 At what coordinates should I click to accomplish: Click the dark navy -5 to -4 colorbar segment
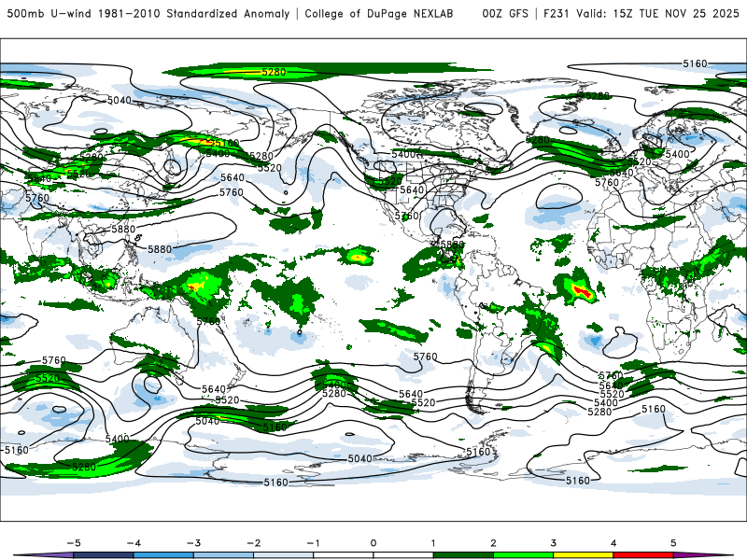pos(104,555)
